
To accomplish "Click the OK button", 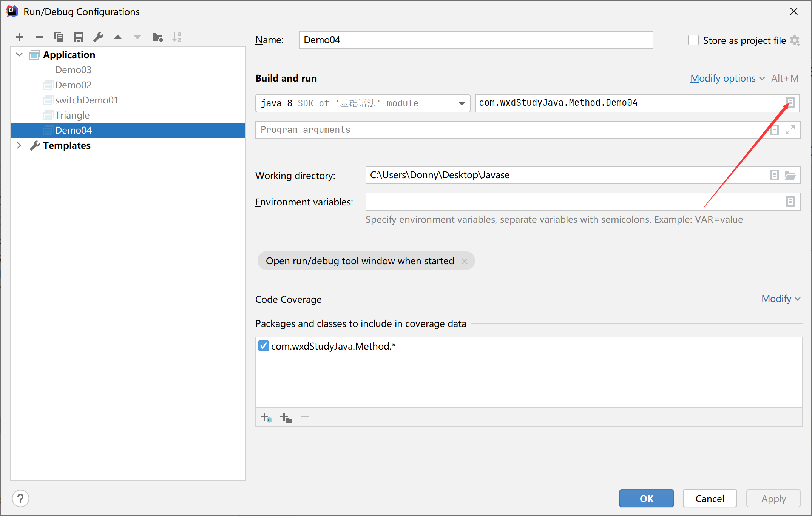I will pyautogui.click(x=646, y=498).
